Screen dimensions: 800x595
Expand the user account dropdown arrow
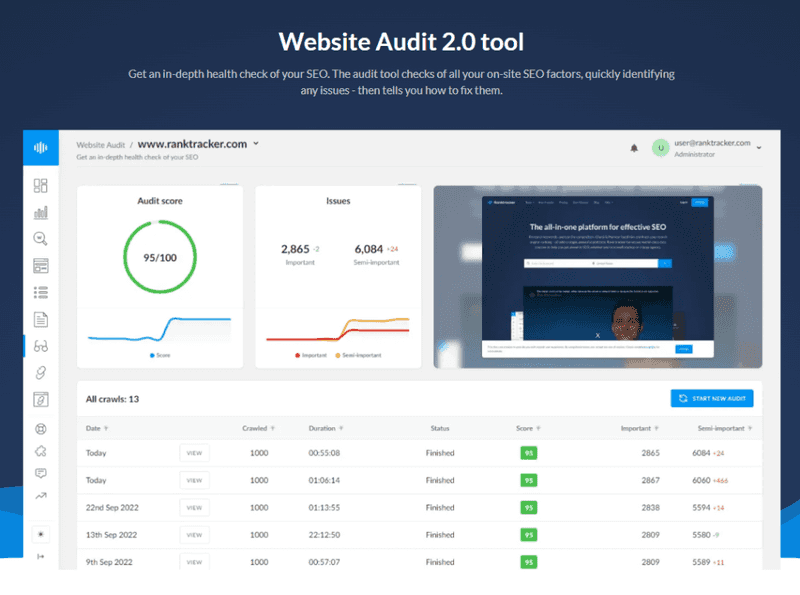coord(759,148)
